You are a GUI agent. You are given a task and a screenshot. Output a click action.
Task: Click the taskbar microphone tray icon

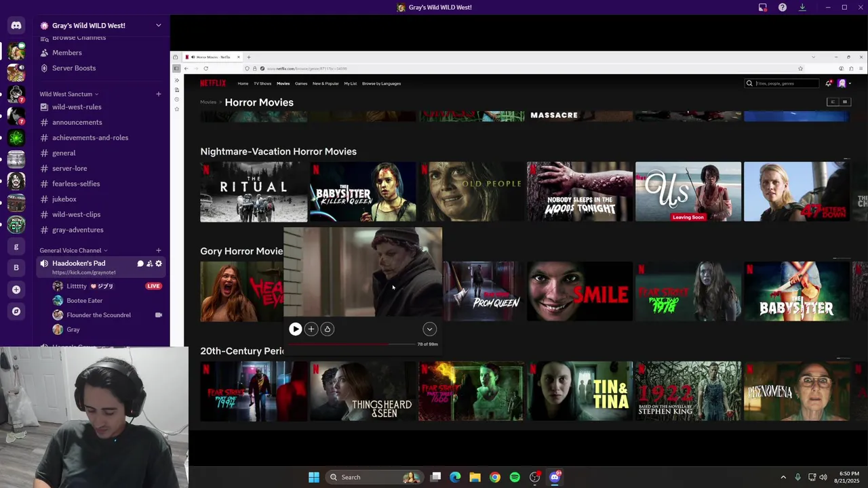[x=797, y=477]
